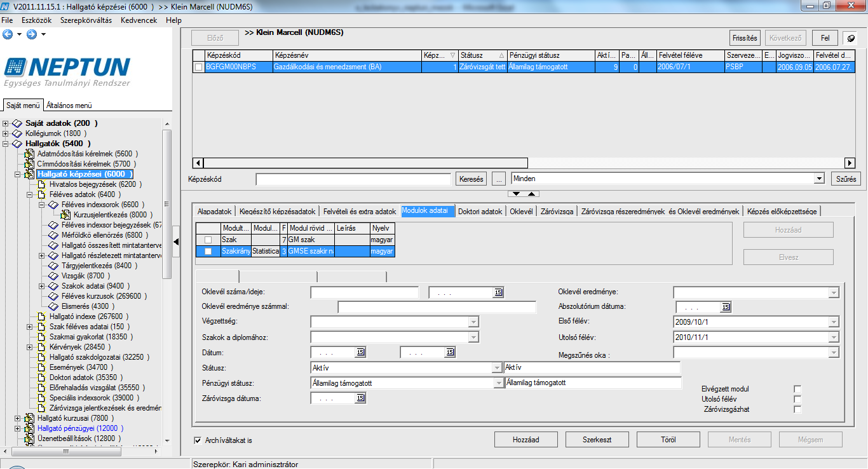Open Megszűnés oka dropdown
This screenshot has height=469, width=868.
point(834,352)
